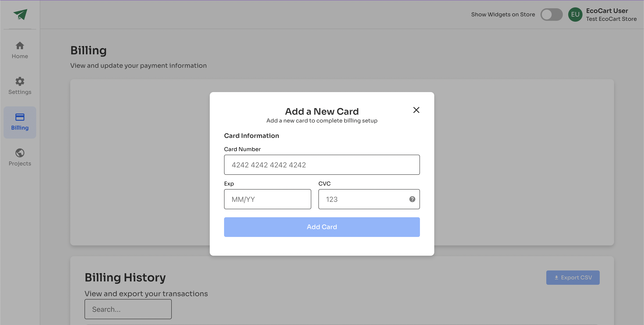Open the Settings sidebar item

[x=20, y=86]
